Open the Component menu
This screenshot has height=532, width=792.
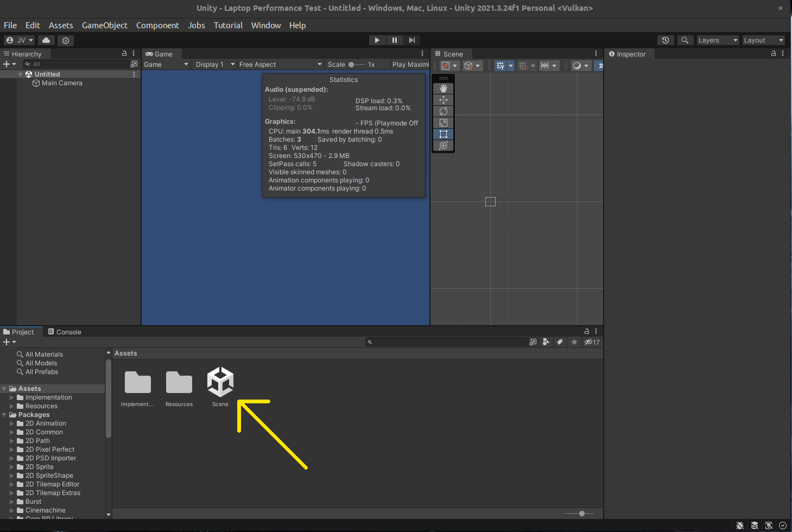tap(157, 25)
